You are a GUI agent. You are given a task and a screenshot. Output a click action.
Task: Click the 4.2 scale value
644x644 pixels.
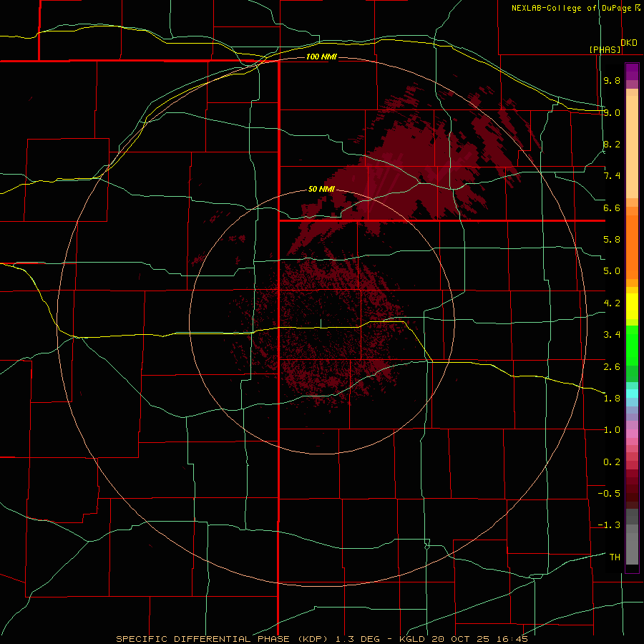(x=611, y=303)
